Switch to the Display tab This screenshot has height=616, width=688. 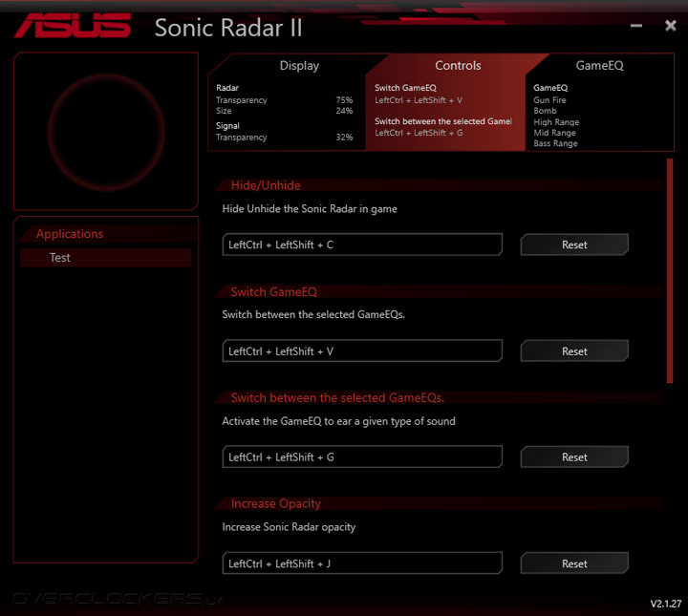(x=299, y=66)
